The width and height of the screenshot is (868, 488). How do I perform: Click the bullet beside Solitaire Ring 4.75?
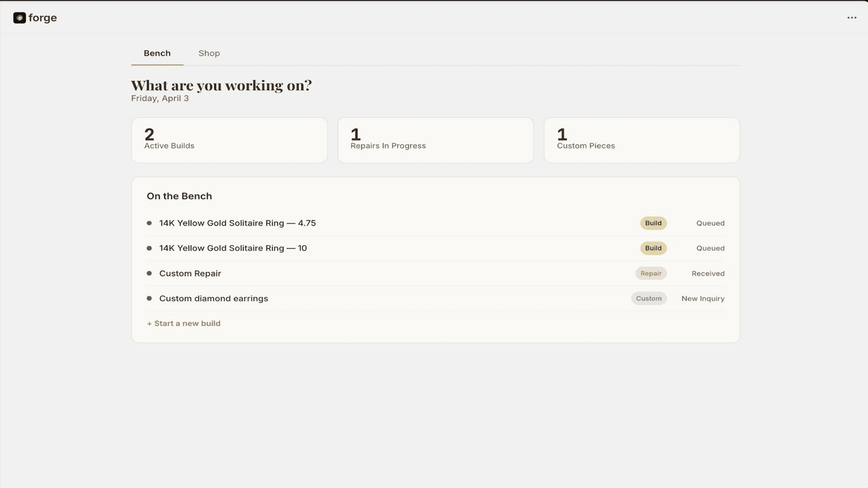pos(149,223)
